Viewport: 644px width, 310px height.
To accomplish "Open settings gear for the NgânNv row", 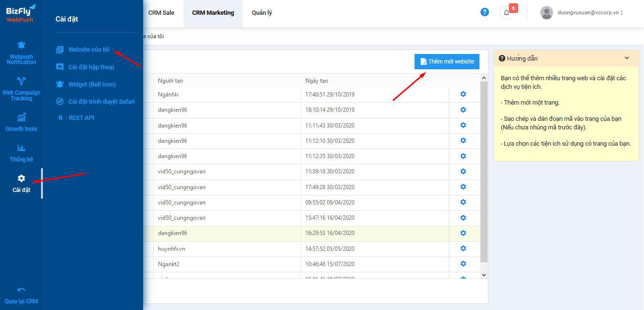I will click(x=463, y=94).
